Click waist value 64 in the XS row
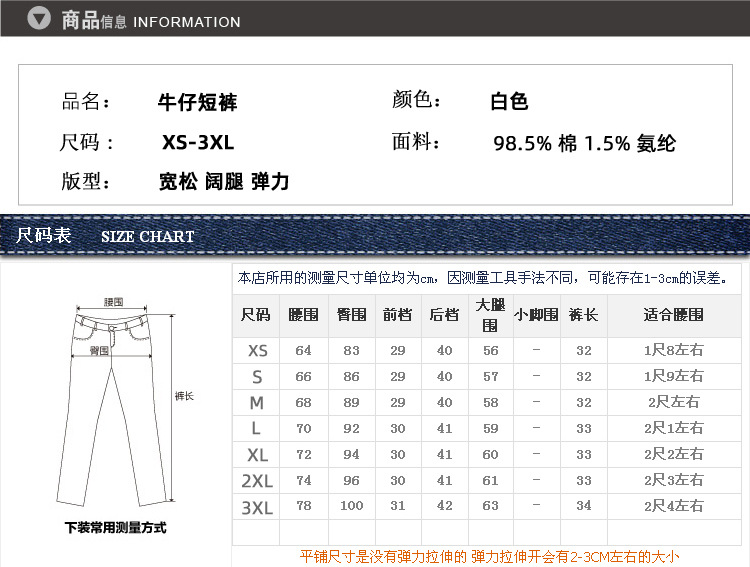This screenshot has height=567, width=750. click(x=303, y=351)
